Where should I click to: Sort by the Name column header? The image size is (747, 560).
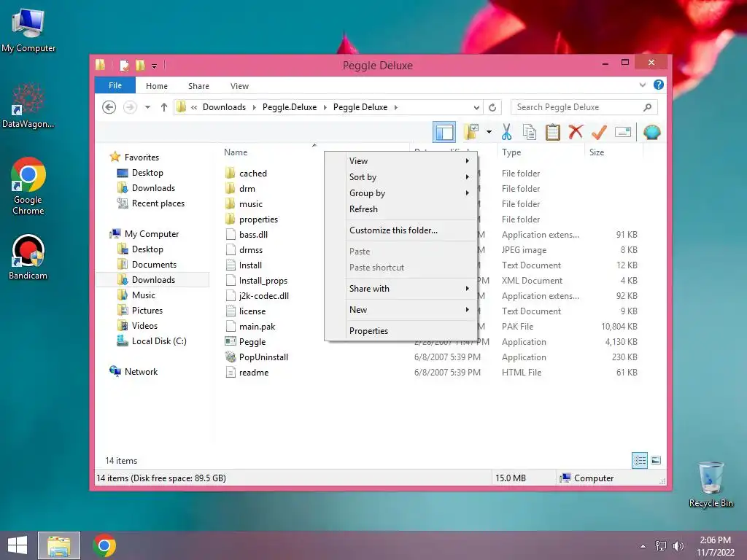tap(236, 152)
